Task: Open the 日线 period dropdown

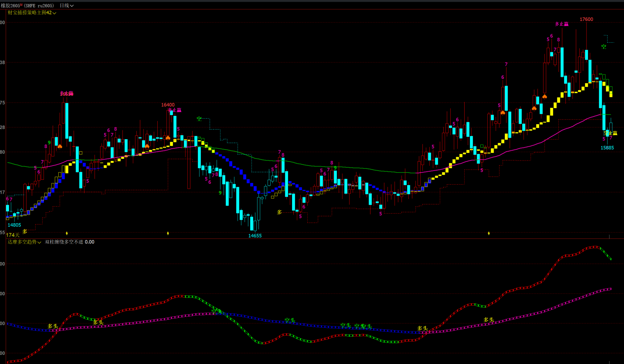Action: tap(66, 6)
